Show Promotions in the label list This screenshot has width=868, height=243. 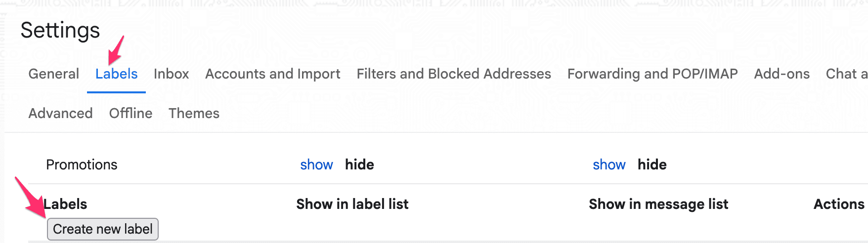[316, 165]
